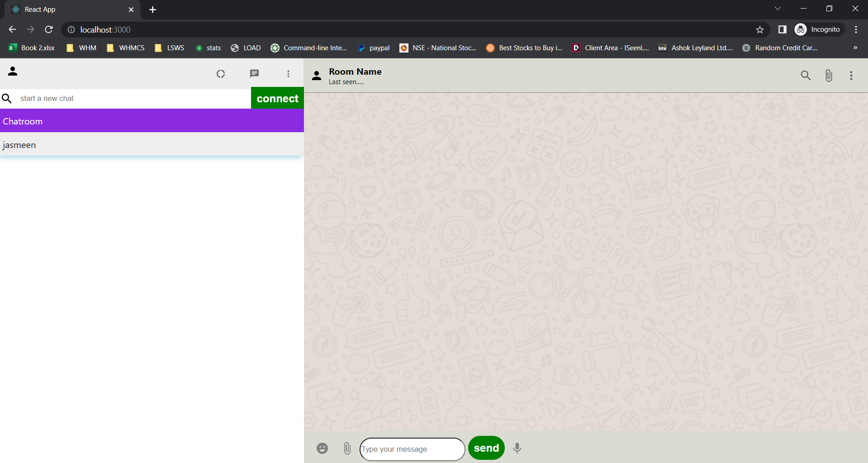Open the emoji picker next to message box
The height and width of the screenshot is (463, 868).
click(322, 448)
